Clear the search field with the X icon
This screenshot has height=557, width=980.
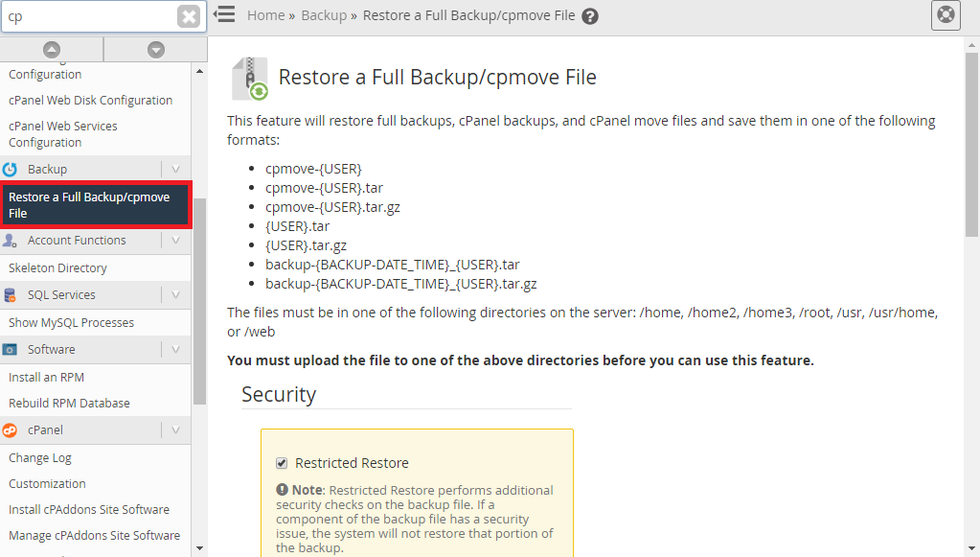(x=189, y=16)
